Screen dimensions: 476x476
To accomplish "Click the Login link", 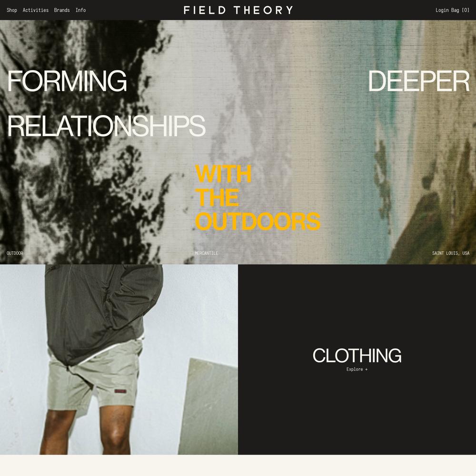I will tap(442, 10).
